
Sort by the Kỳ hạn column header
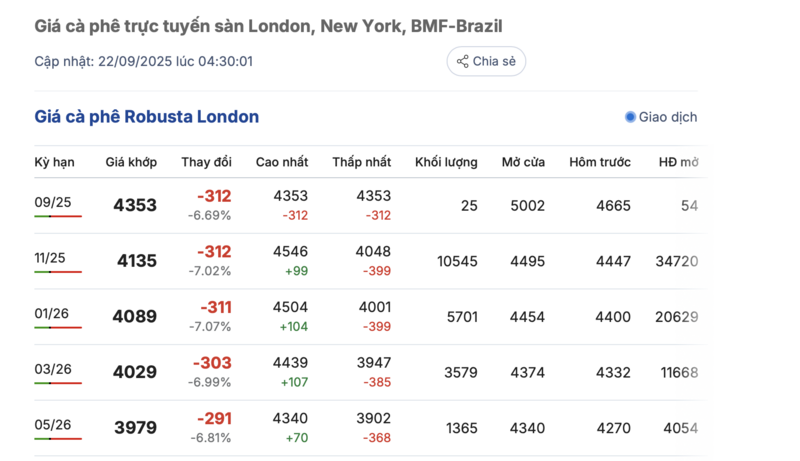pyautogui.click(x=54, y=162)
